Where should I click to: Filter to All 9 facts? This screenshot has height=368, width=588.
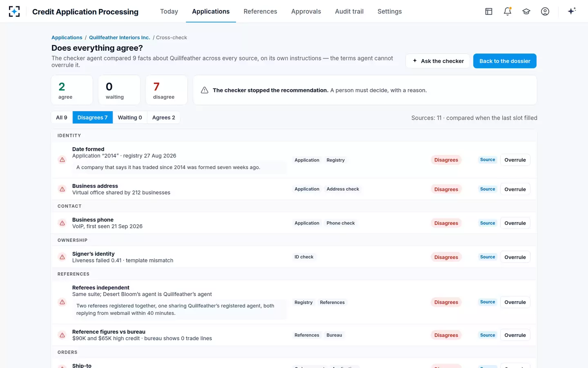pyautogui.click(x=62, y=117)
